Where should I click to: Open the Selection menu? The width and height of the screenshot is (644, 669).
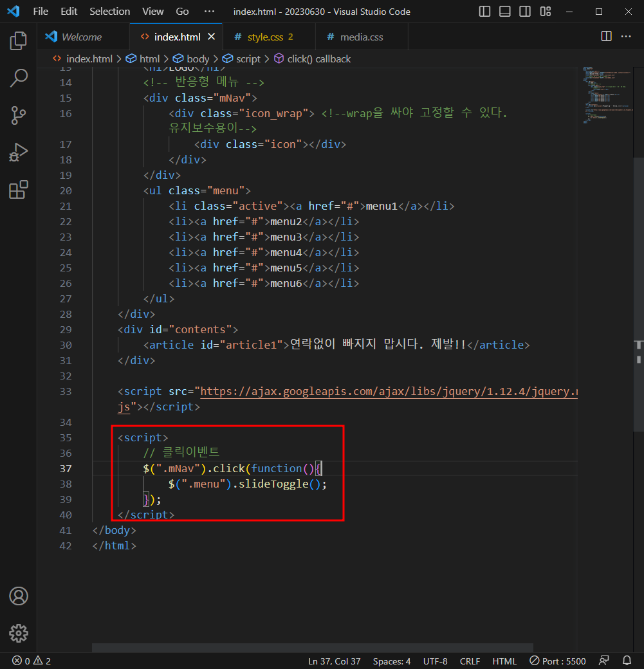[109, 12]
